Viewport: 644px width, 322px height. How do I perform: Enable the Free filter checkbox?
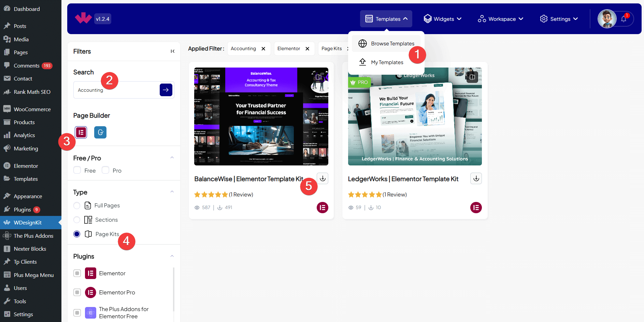click(x=77, y=170)
